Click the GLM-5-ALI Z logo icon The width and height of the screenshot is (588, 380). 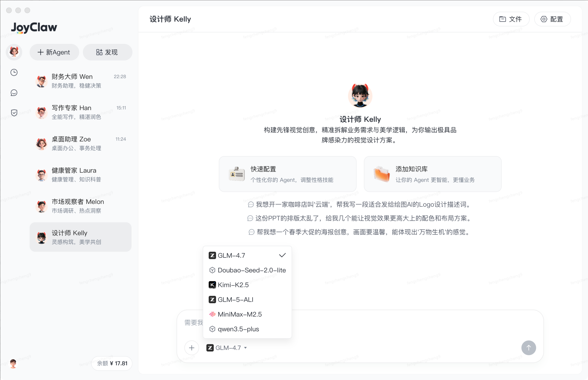[x=212, y=300]
